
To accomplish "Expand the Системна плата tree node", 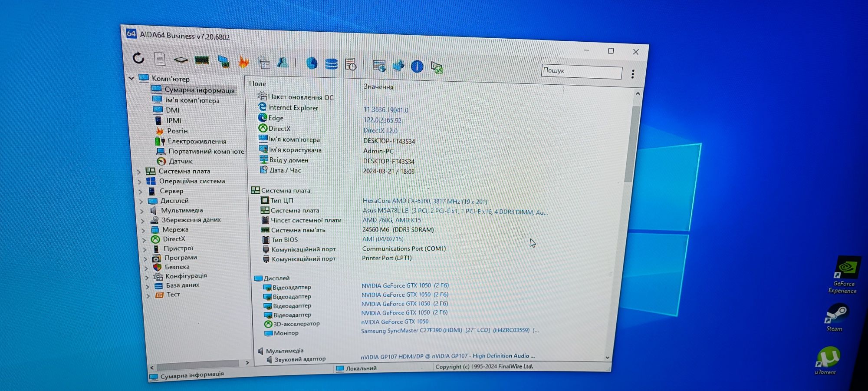I will tap(139, 172).
